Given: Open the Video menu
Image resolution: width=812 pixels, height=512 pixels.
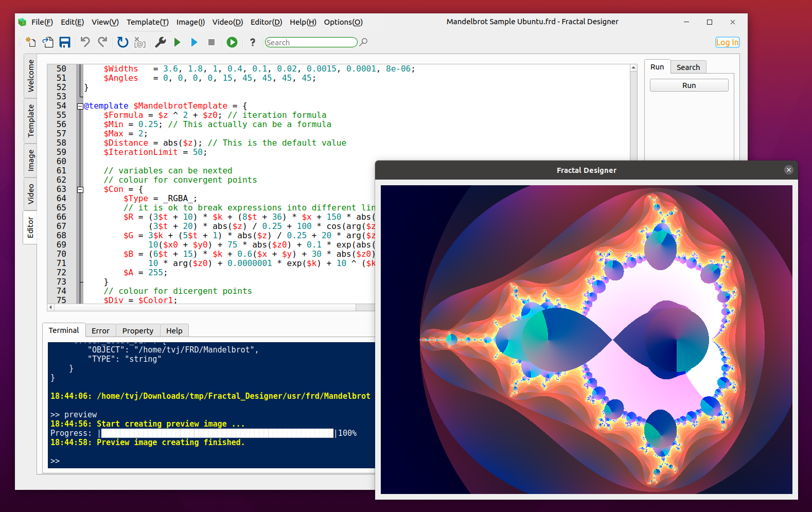Looking at the screenshot, I should click(227, 22).
